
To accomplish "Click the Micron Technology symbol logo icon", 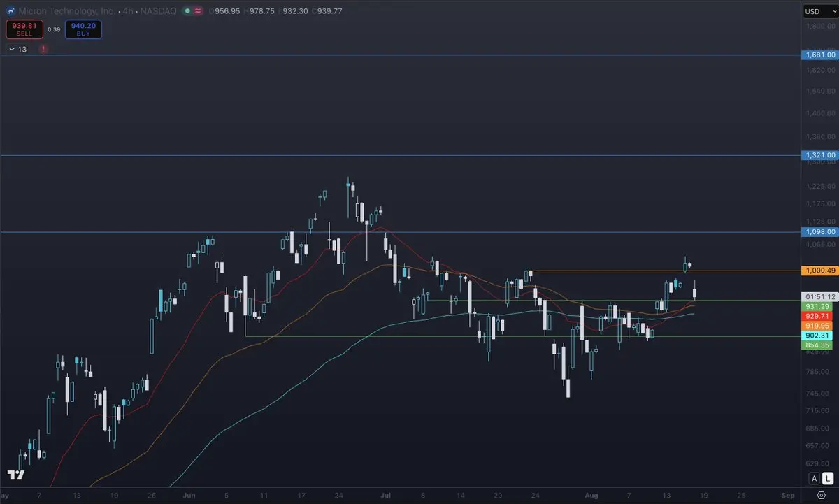I will tap(10, 11).
